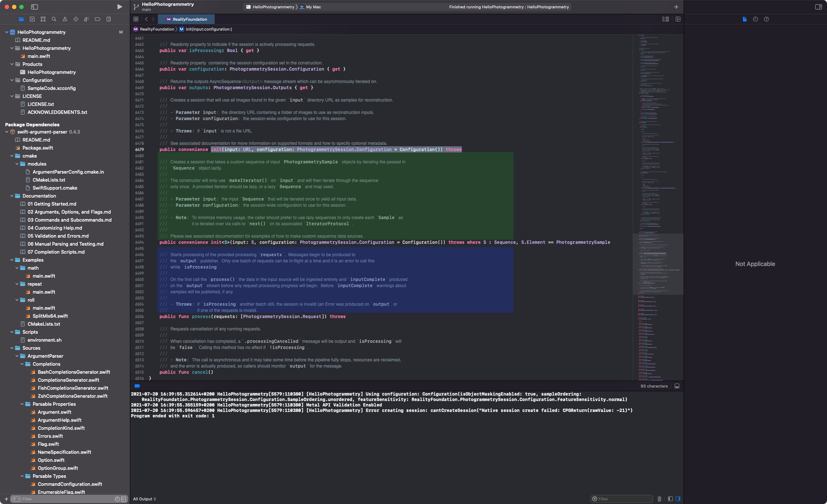Go back in editor history
The image size is (827, 504).
[x=146, y=19]
